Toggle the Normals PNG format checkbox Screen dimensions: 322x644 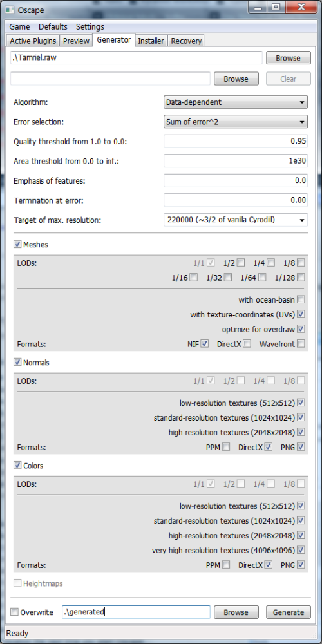pyautogui.click(x=301, y=447)
